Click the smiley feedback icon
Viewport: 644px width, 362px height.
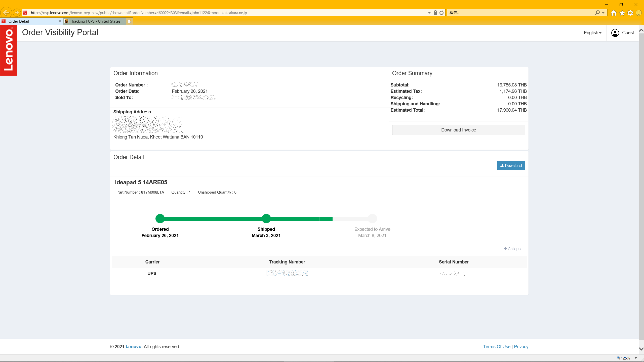click(x=638, y=13)
